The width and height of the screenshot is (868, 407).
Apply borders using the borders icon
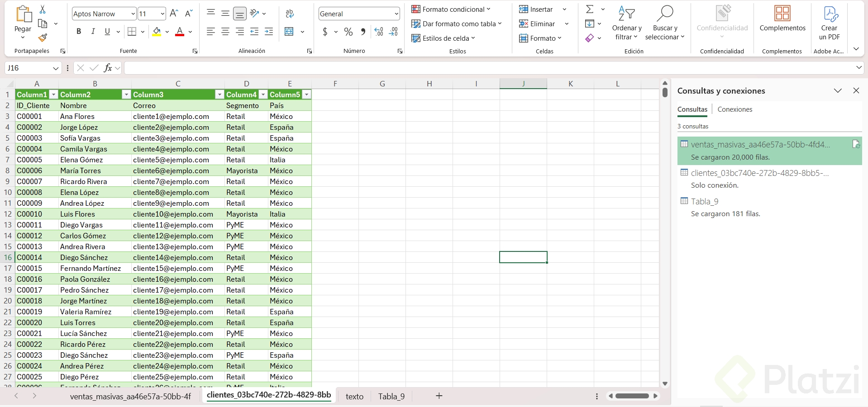pyautogui.click(x=132, y=32)
